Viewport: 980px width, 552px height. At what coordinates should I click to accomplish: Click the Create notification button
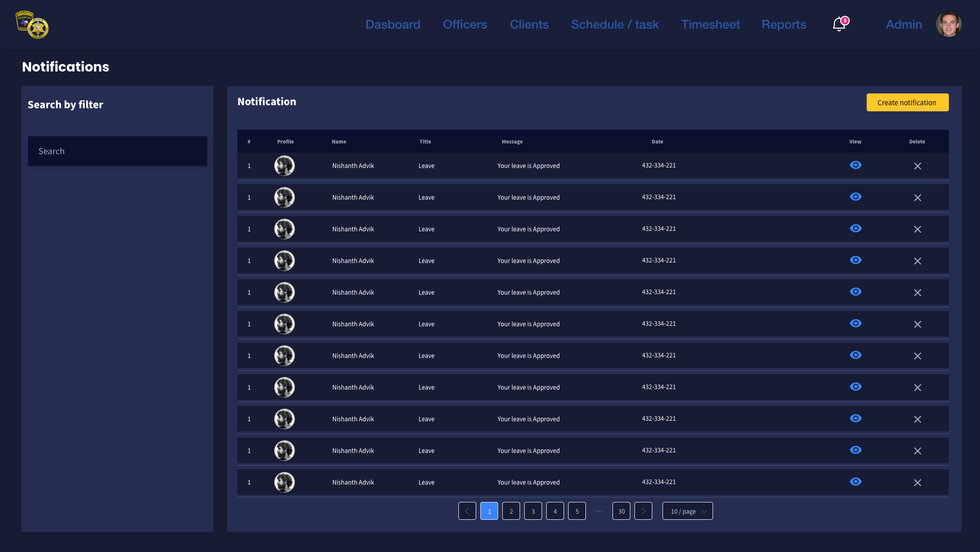(907, 103)
